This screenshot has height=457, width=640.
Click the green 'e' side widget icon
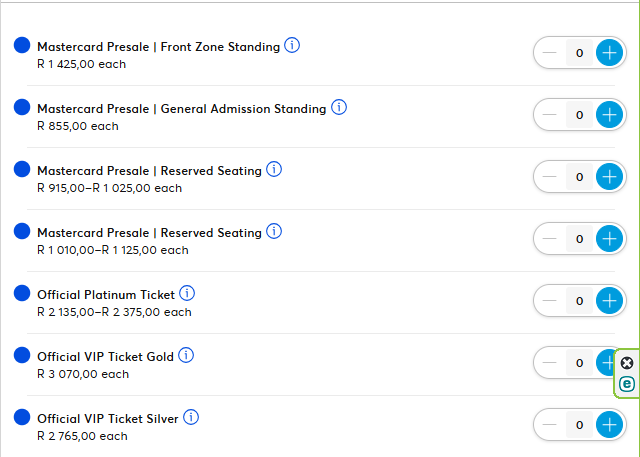pos(627,384)
